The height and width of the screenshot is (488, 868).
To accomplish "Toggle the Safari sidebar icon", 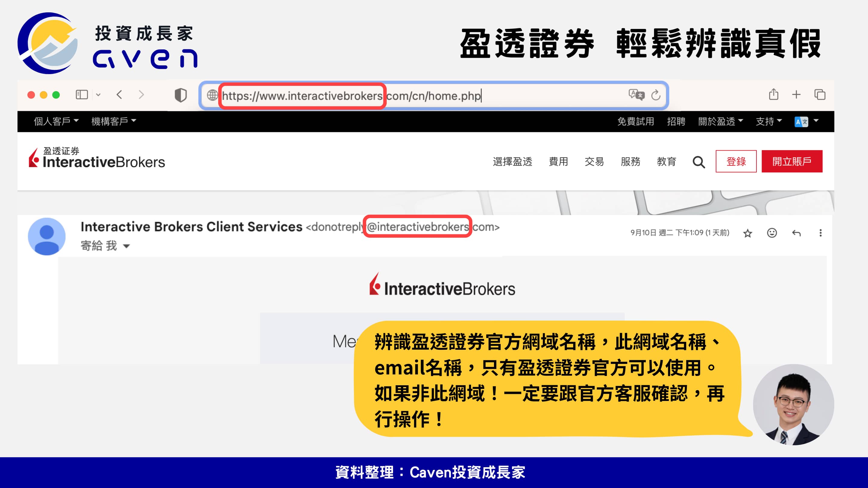I will (x=82, y=95).
